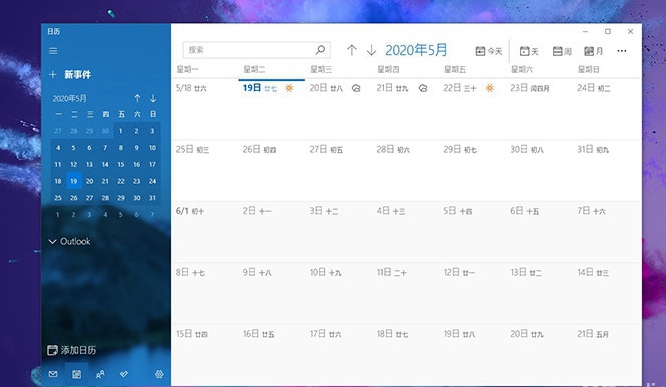Click sunny weather icon on 19日
The image size is (666, 387).
pos(289,88)
